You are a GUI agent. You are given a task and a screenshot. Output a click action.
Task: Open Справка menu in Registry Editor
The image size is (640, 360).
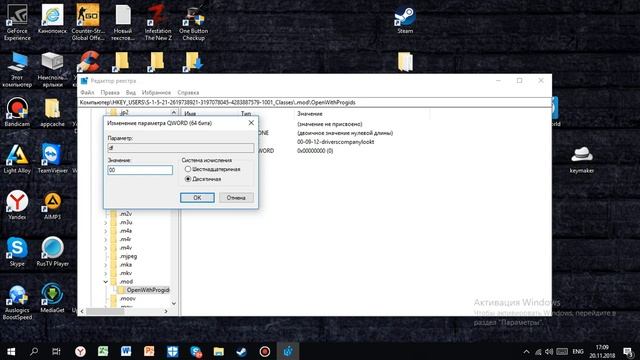point(188,93)
